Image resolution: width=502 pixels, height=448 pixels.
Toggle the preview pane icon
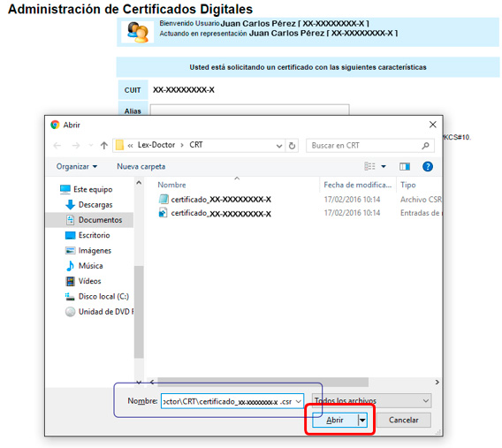(x=405, y=166)
